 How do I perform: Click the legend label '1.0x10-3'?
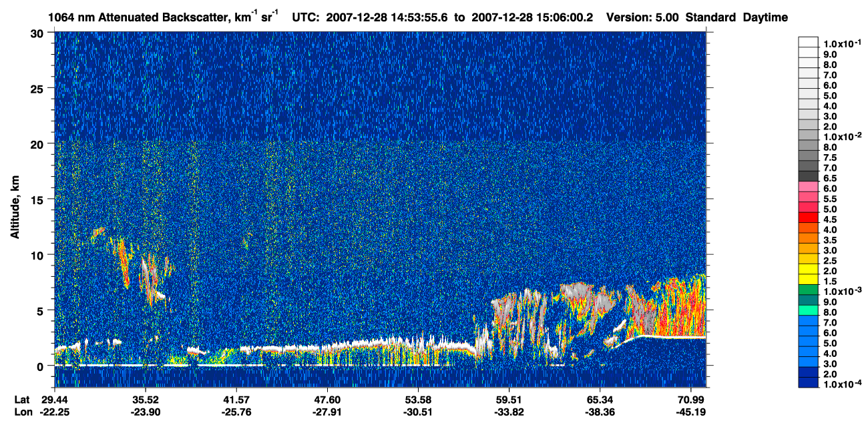click(841, 292)
